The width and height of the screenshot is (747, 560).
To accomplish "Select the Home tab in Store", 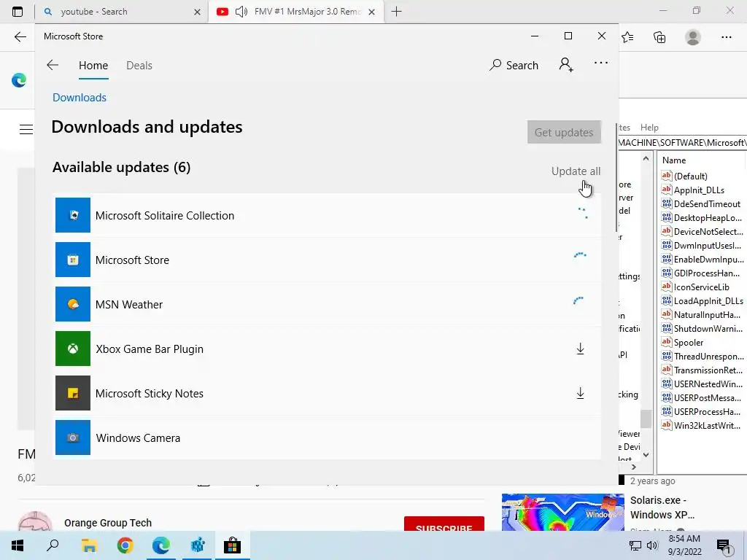I will pos(93,65).
